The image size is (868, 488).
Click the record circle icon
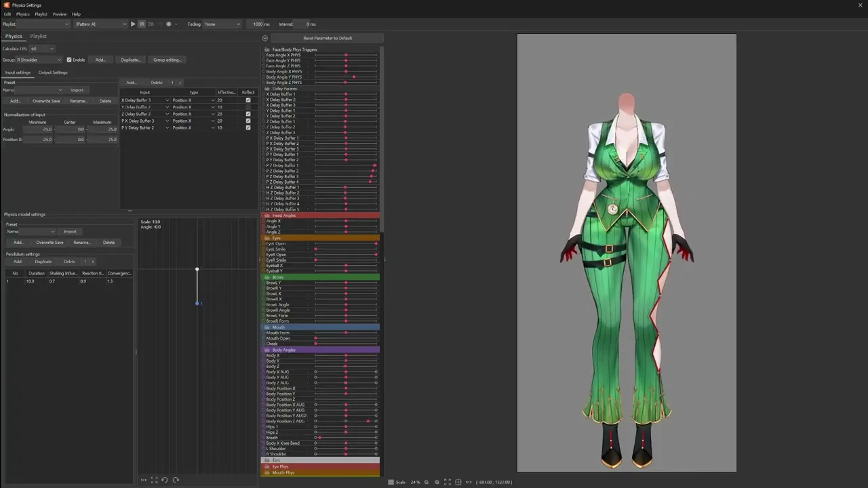(169, 24)
